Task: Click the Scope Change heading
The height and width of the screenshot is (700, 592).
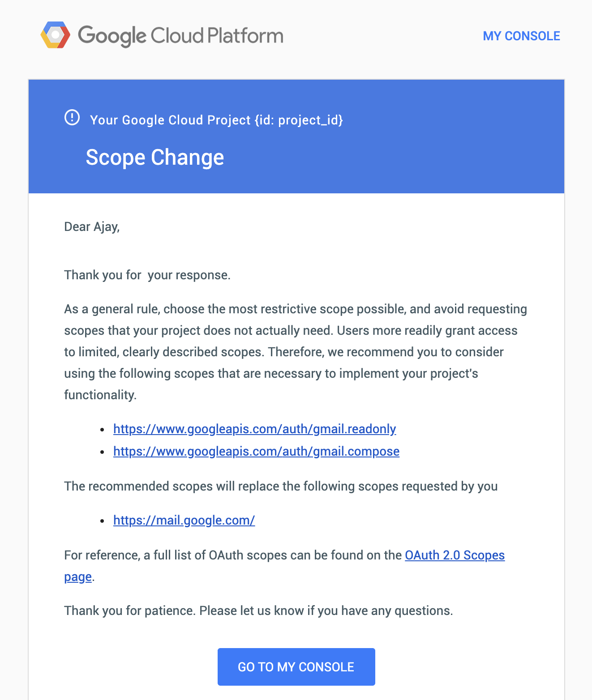Action: [x=155, y=158]
